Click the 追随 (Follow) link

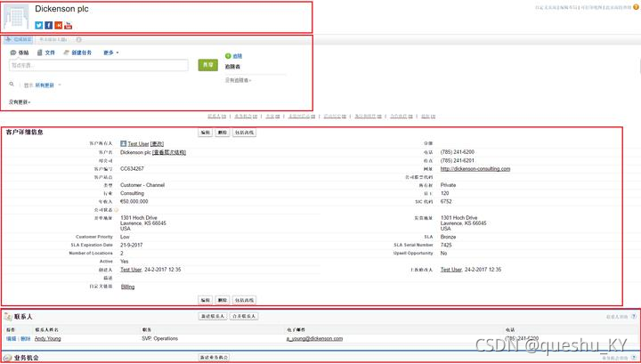tap(238, 56)
